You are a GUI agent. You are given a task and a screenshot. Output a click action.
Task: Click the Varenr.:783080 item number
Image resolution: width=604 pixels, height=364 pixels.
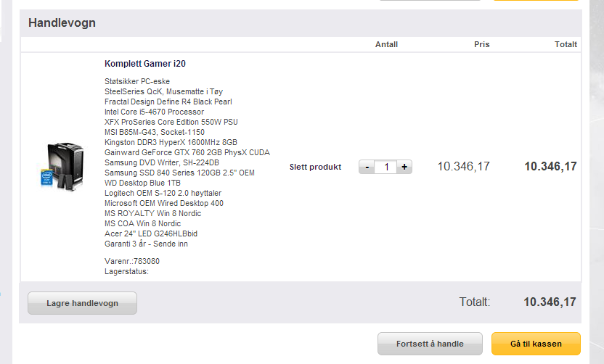tap(131, 261)
